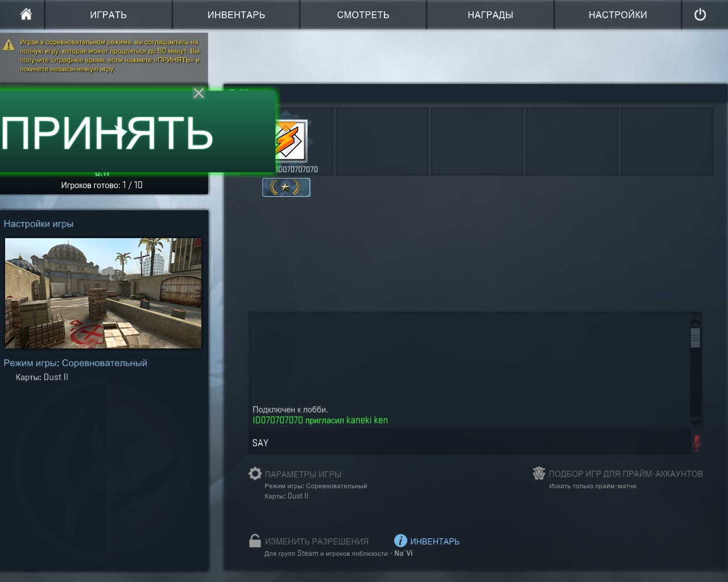Click the "Na`Vi" group name
Viewport: 728px width, 582px height.
pyautogui.click(x=404, y=553)
